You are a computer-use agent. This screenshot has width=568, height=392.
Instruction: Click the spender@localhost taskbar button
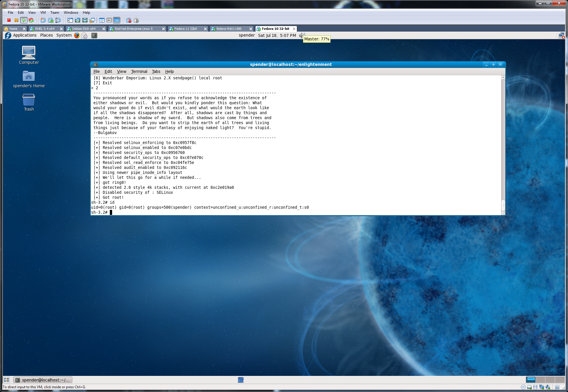pyautogui.click(x=43, y=380)
